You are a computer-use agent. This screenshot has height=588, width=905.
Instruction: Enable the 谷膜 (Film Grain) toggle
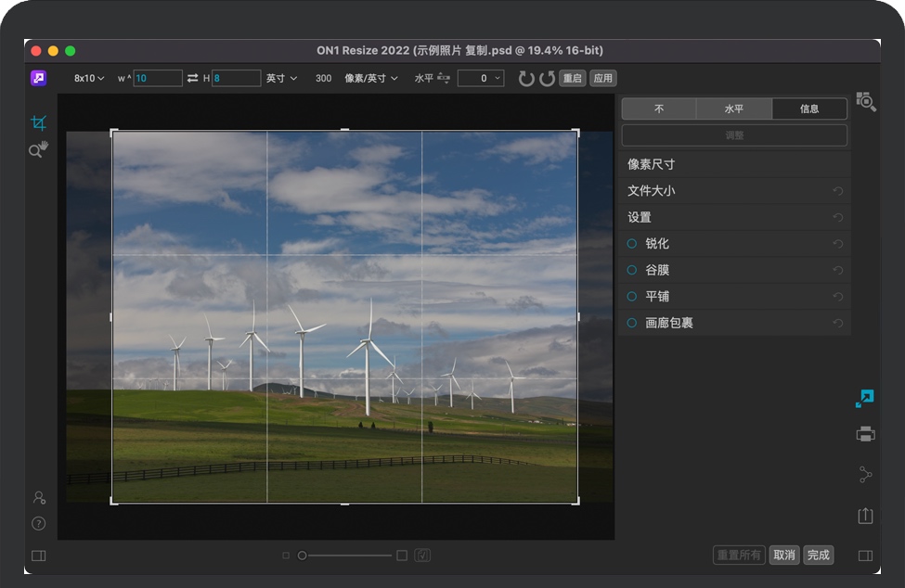coord(632,270)
